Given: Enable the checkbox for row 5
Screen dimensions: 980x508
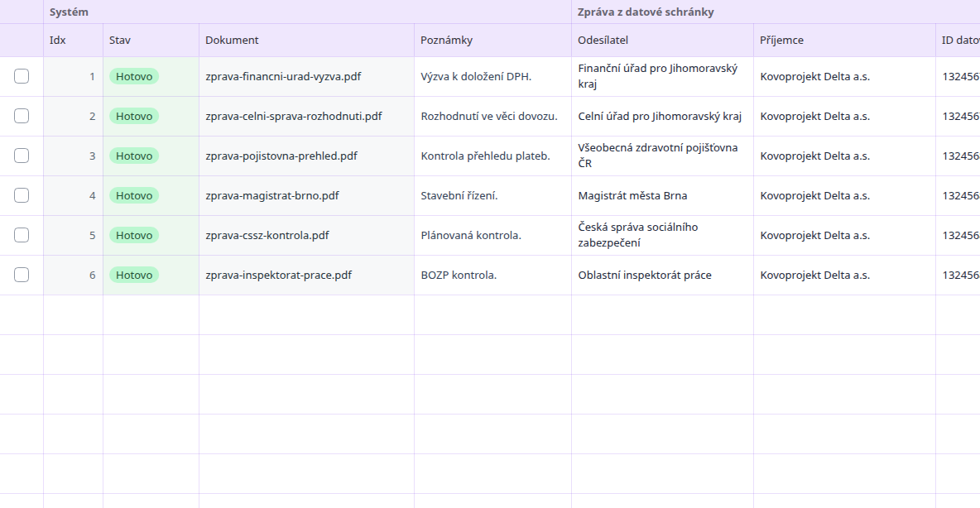Looking at the screenshot, I should [x=22, y=235].
